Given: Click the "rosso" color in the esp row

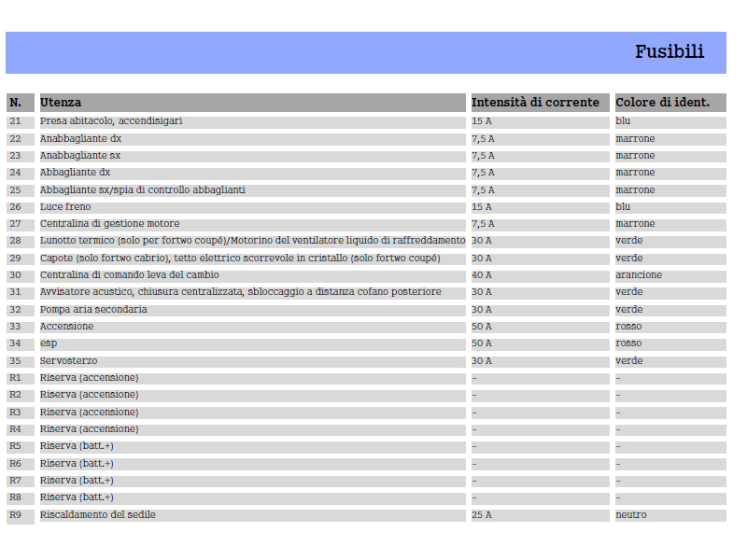Looking at the screenshot, I should [628, 343].
